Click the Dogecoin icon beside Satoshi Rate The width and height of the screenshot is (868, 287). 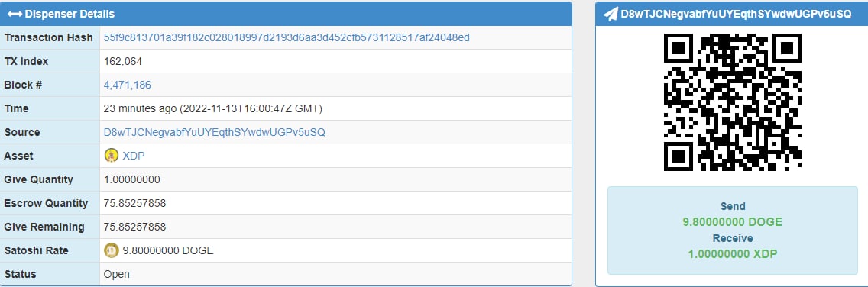click(x=112, y=250)
